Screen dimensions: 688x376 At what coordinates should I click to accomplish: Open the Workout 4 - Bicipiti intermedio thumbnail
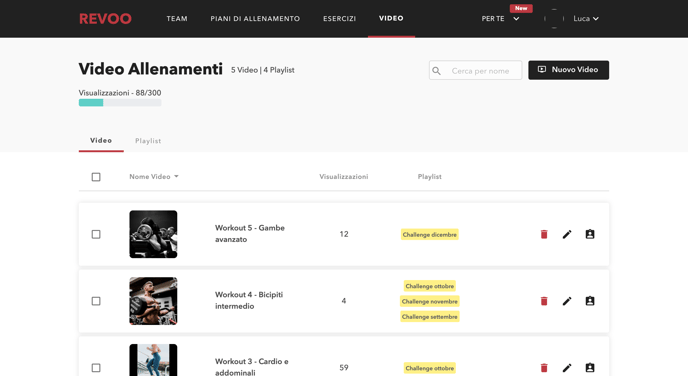point(153,301)
